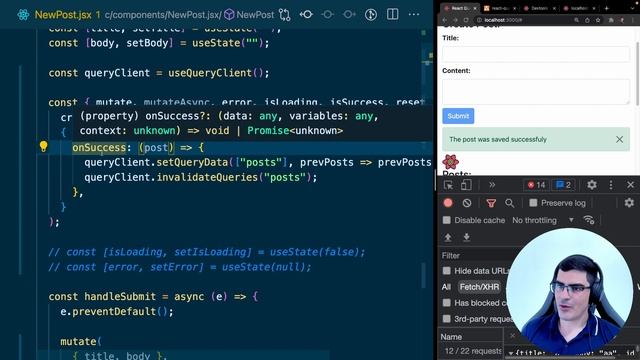
Task: Click the invalidateQueries call in the code
Action: 207,177
